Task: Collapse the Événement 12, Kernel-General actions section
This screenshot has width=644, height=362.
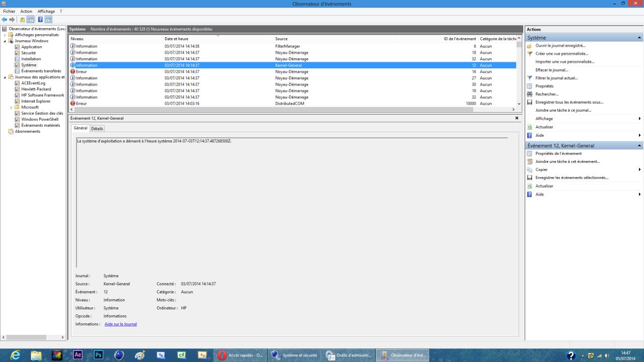Action: point(639,146)
